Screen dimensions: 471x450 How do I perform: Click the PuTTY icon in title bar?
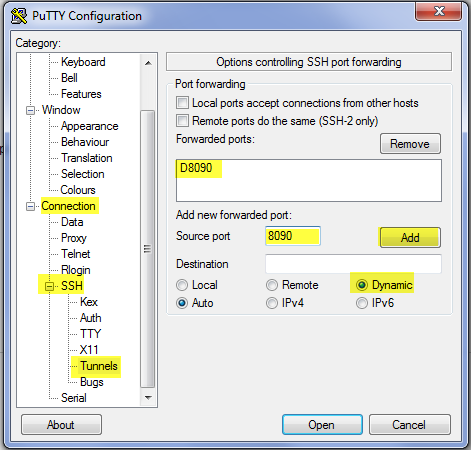(x=19, y=16)
